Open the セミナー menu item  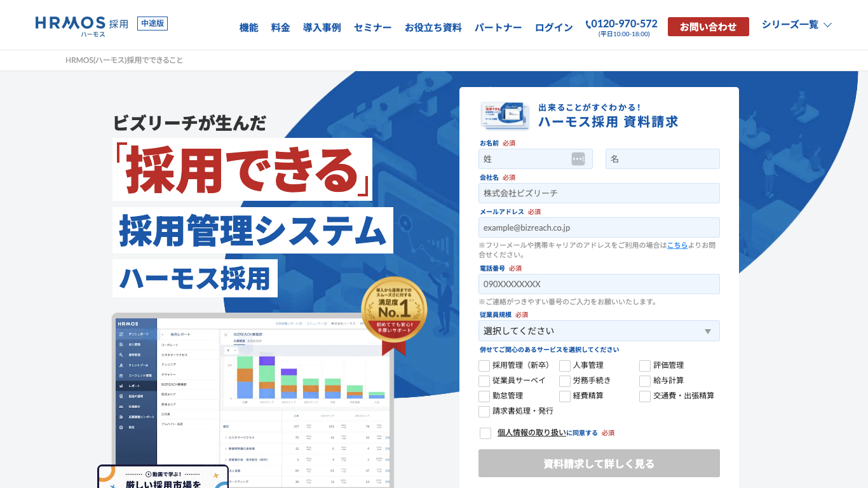pos(372,27)
